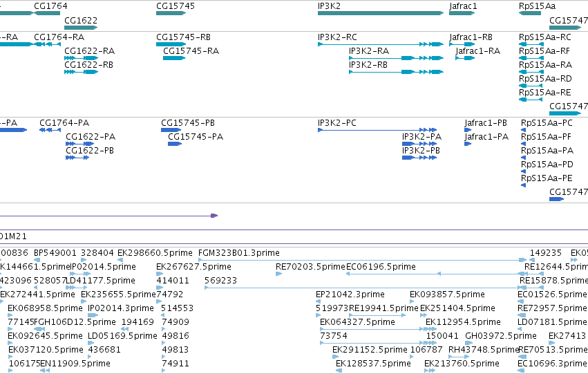
Task: Click the CG15745-RA transcript label
Action: tap(191, 51)
